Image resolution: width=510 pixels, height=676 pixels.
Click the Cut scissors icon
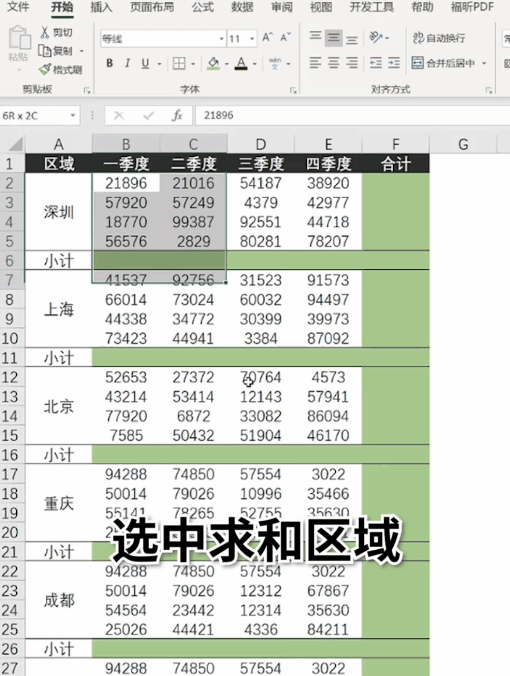click(45, 32)
